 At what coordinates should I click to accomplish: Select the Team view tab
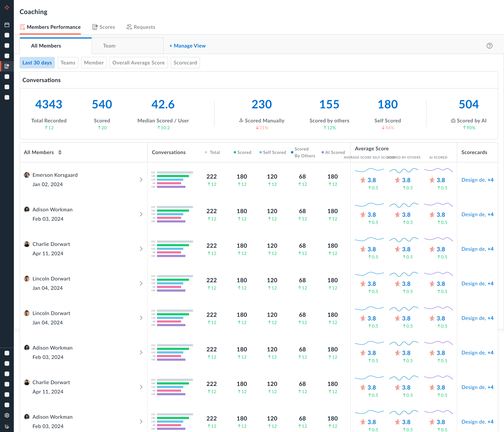[109, 46]
